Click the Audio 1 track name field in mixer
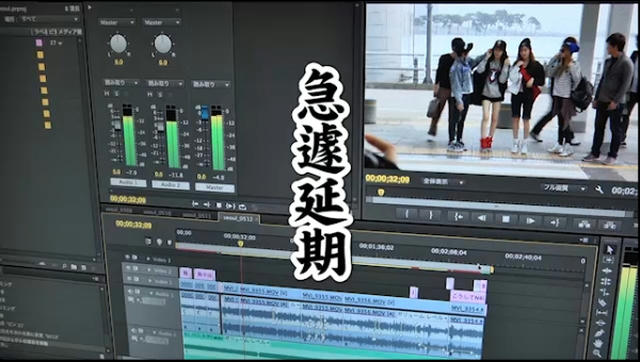 pyautogui.click(x=128, y=182)
